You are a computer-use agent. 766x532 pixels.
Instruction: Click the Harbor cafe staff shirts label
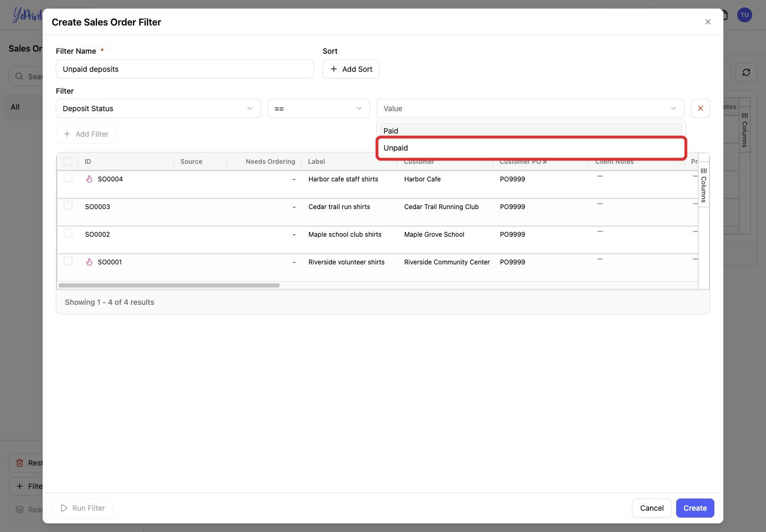tap(343, 179)
